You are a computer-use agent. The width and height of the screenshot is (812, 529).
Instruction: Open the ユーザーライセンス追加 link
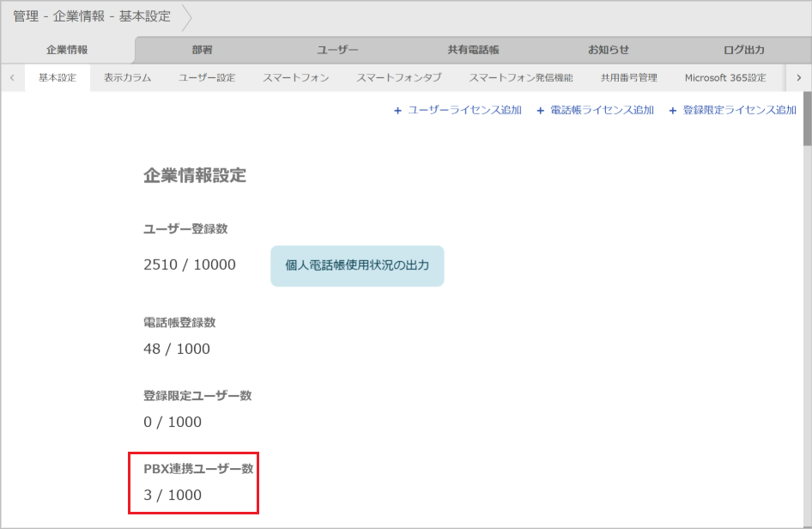click(464, 110)
